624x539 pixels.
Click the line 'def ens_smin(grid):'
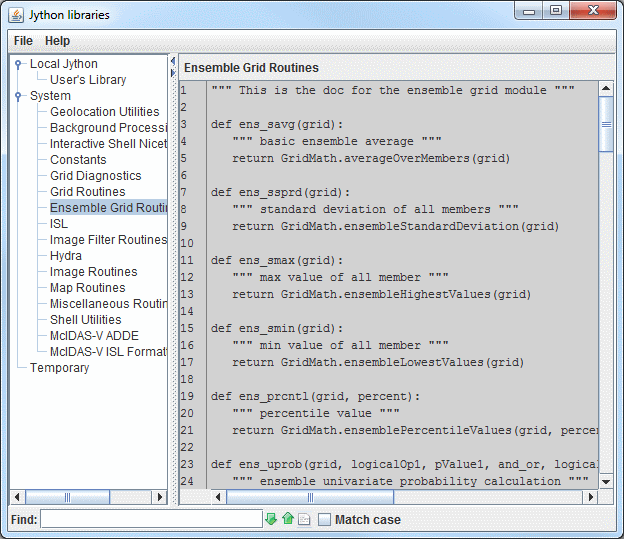277,328
